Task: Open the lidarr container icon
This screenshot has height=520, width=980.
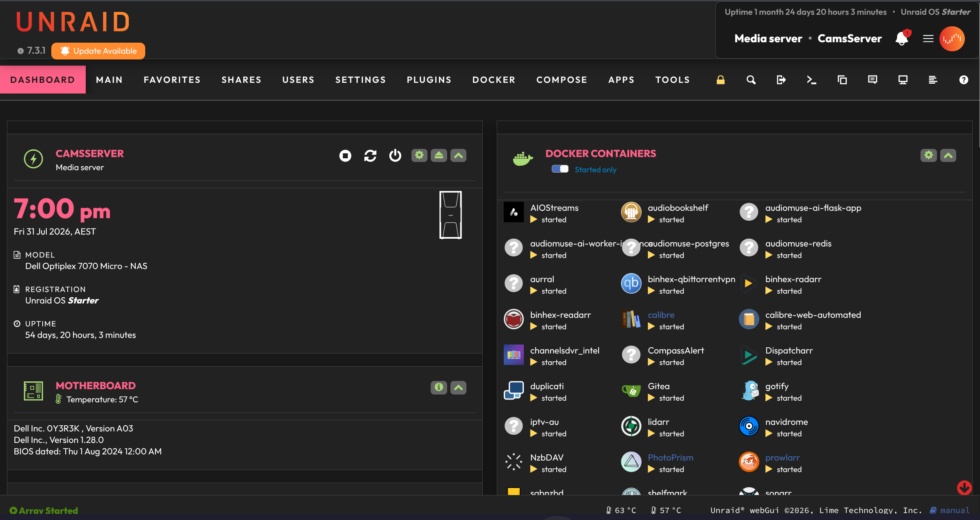Action: (x=631, y=426)
